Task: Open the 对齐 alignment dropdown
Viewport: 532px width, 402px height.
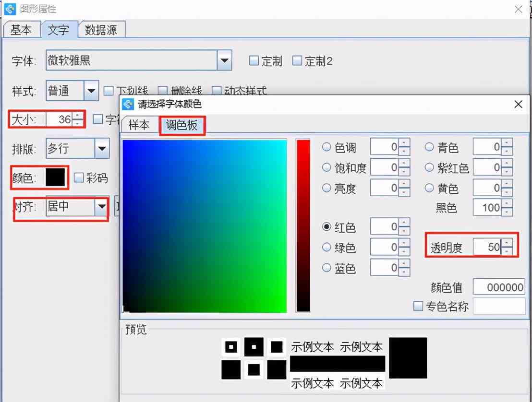Action: (101, 206)
